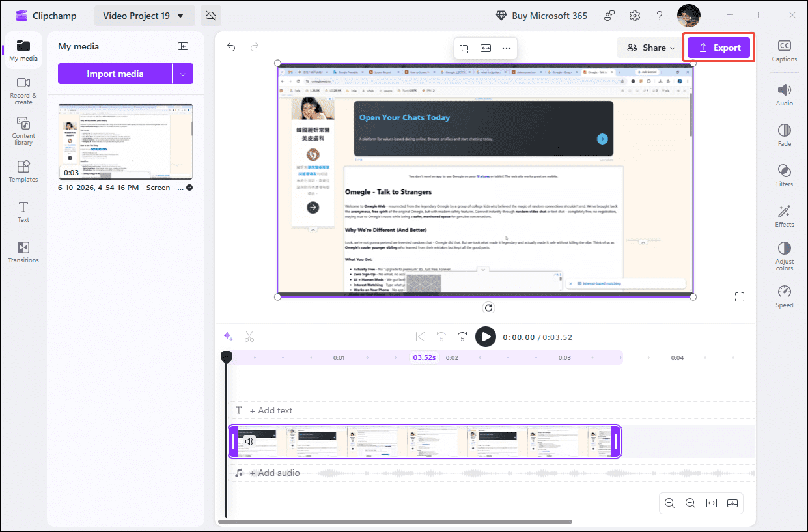The image size is (808, 532).
Task: Open the Share dropdown
Action: [650, 48]
